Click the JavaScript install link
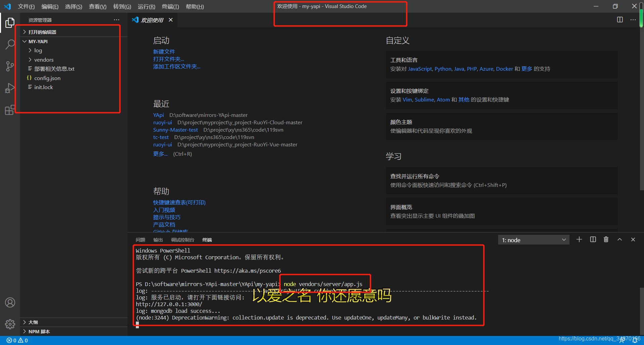644x345 pixels. [x=420, y=69]
